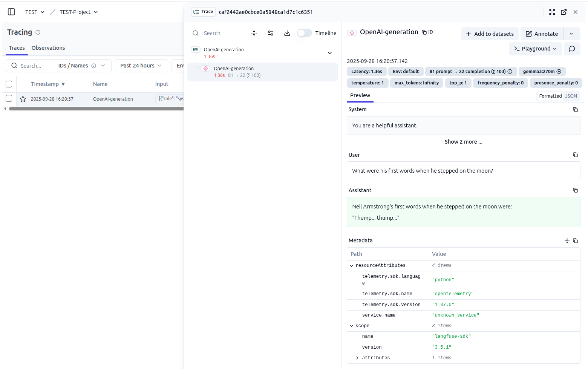588x369 pixels.
Task: Click the Latency: 1.36s badge
Action: point(367,72)
